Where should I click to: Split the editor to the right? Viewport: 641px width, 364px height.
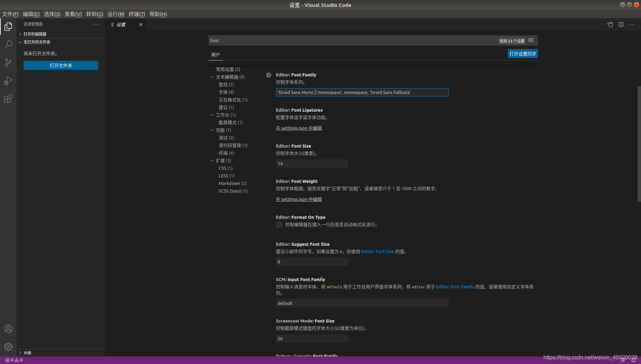[621, 25]
